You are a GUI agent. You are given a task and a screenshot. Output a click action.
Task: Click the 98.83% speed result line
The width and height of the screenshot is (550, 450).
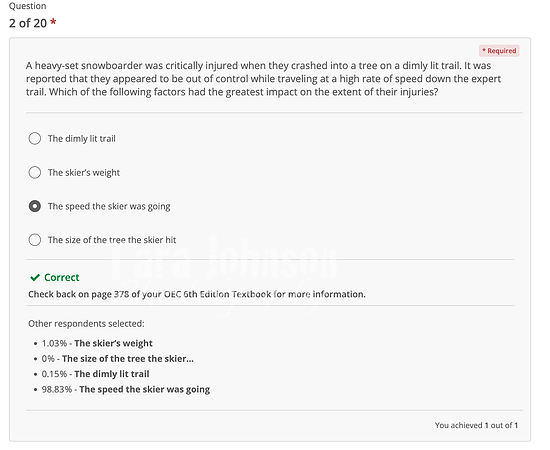click(126, 389)
